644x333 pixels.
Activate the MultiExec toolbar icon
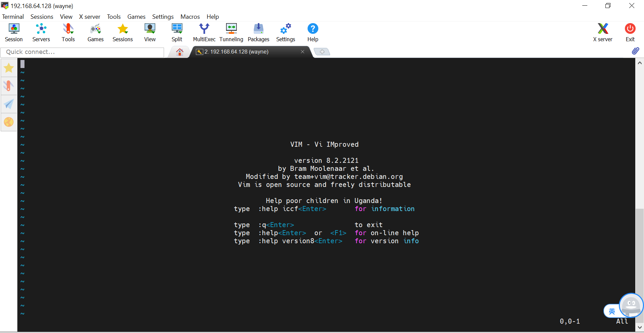[x=204, y=32]
